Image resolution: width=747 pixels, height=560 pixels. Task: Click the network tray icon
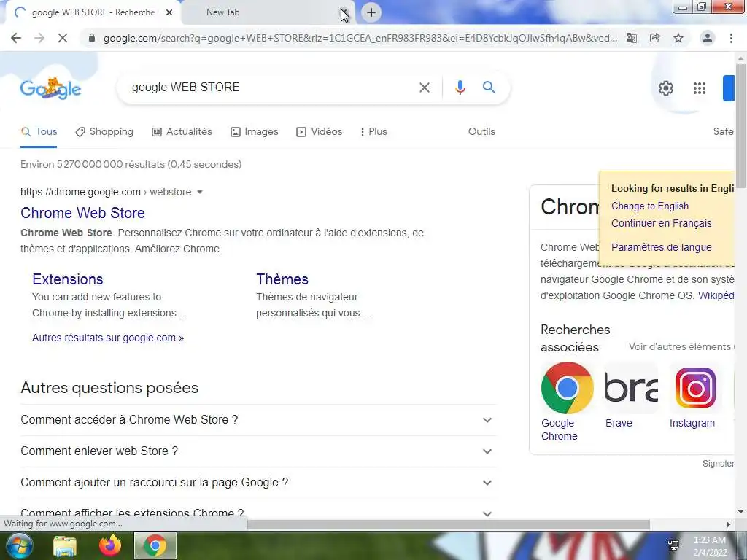pos(673,545)
